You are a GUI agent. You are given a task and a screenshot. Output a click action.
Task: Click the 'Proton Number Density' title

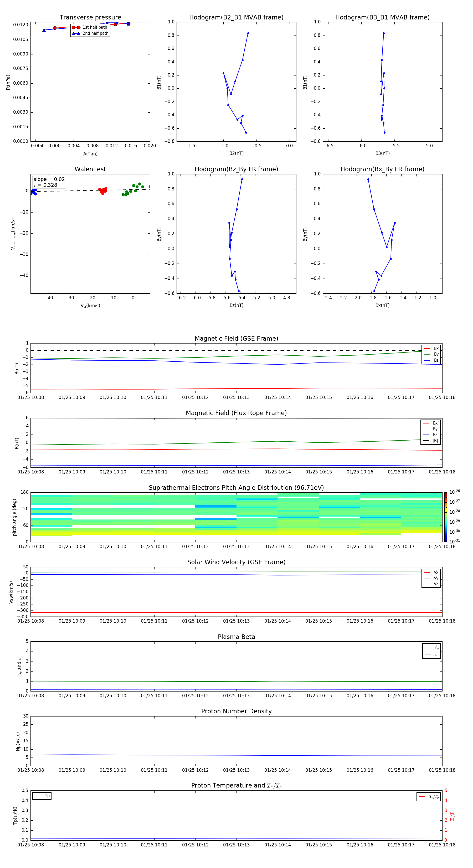[236, 712]
